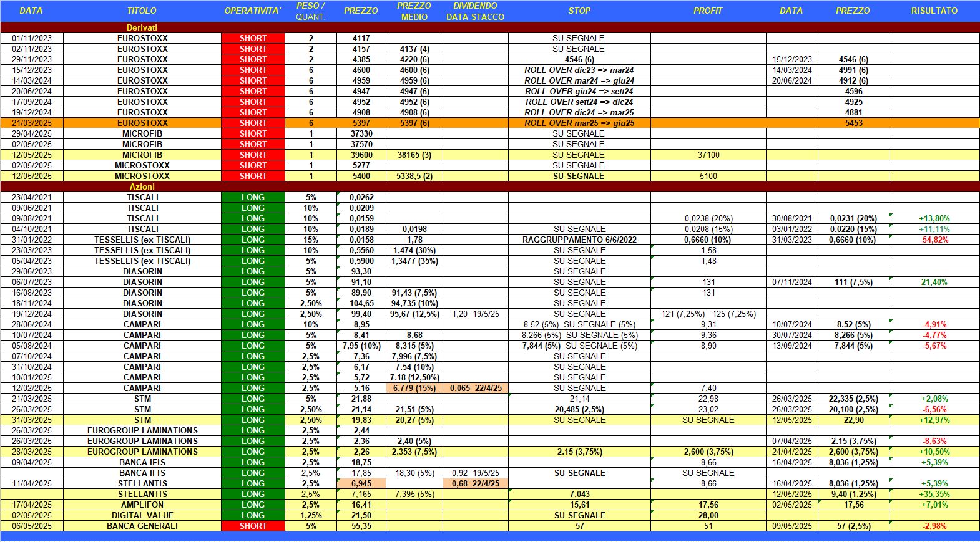Select the RISULTATO column header
The width and height of the screenshot is (980, 542).
[934, 11]
